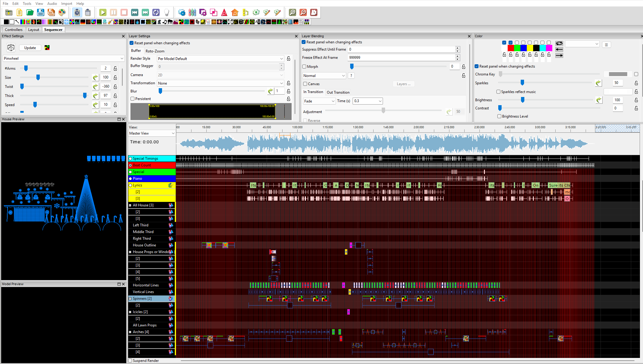The height and width of the screenshot is (364, 643).
Task: Toggle the output-to-lights bulb icon
Action: pos(166,12)
